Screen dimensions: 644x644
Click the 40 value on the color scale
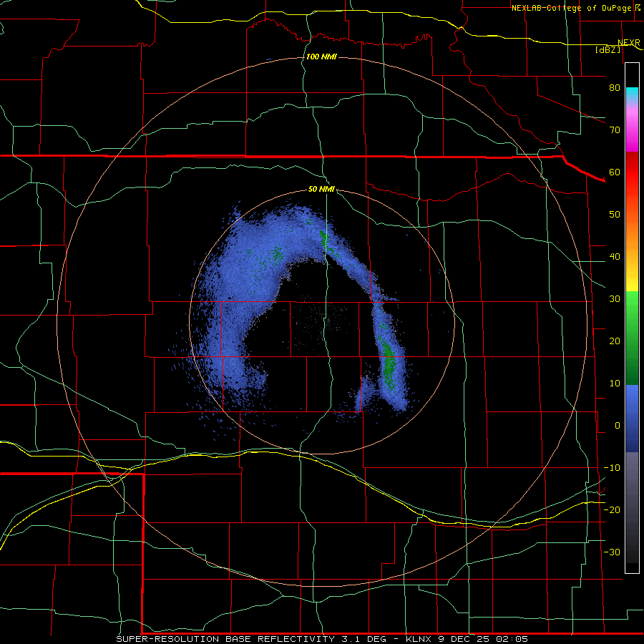point(615,257)
